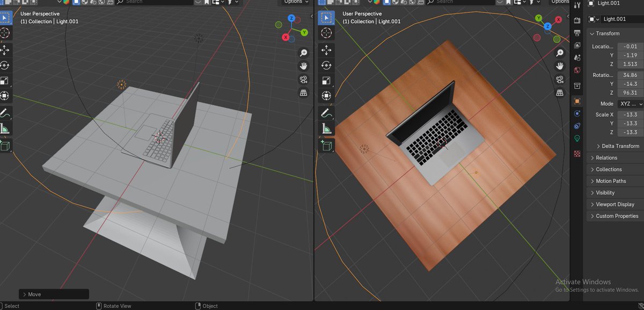
Task: Select the Add Cube tool
Action: point(7,145)
